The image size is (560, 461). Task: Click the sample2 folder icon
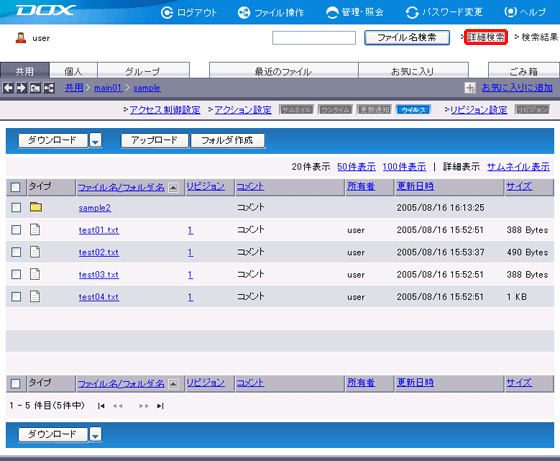(36, 207)
